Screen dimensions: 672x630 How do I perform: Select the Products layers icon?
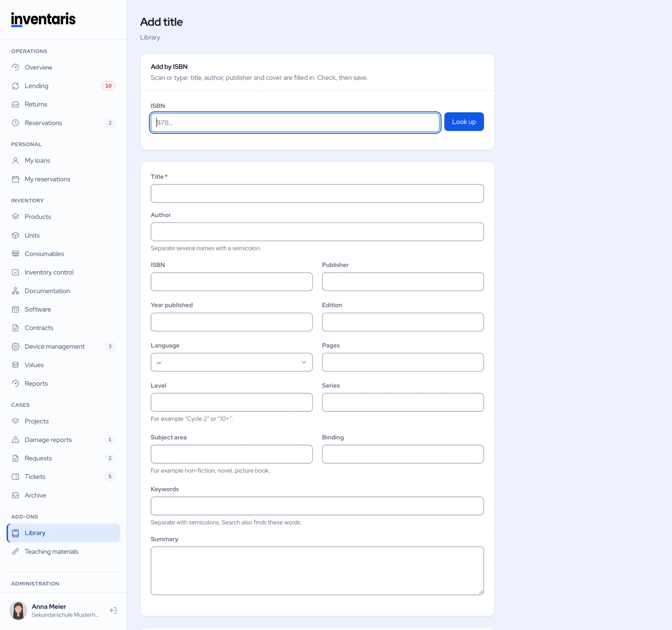[15, 217]
